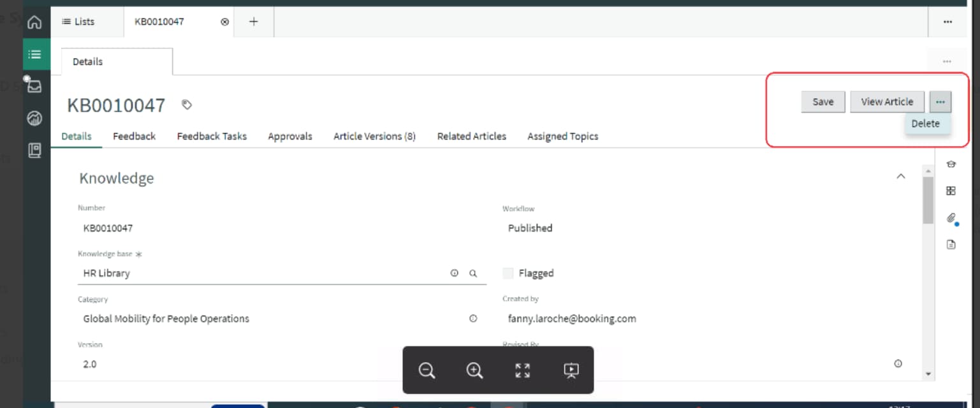Open the Knowledge book icon in left sidebar
Image resolution: width=980 pixels, height=408 pixels.
pos(36,150)
